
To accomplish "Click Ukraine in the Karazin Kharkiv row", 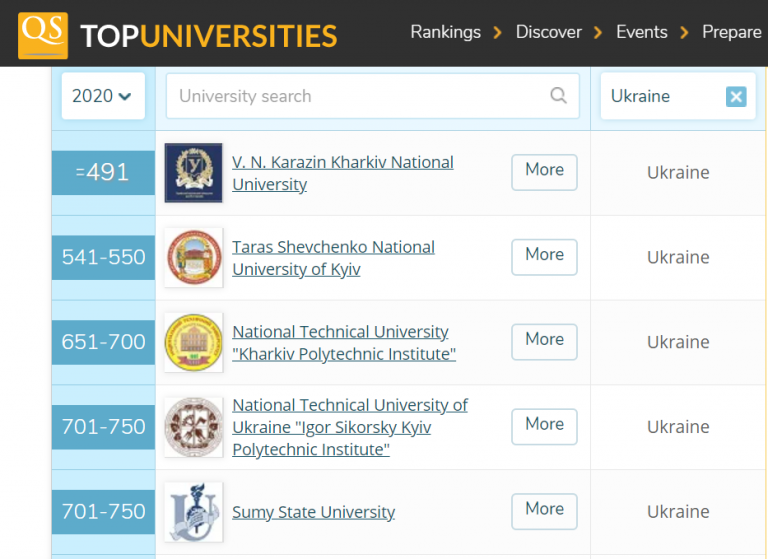I will pyautogui.click(x=678, y=172).
